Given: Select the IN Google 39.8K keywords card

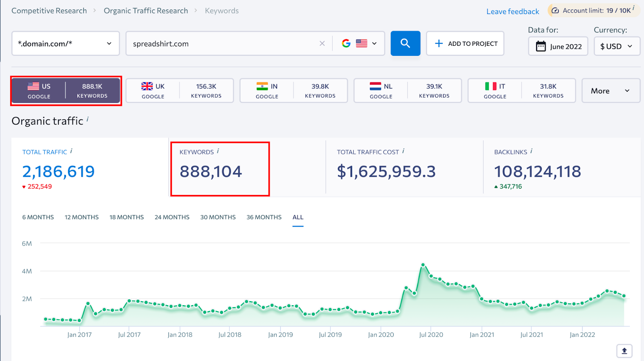Looking at the screenshot, I should point(294,90).
